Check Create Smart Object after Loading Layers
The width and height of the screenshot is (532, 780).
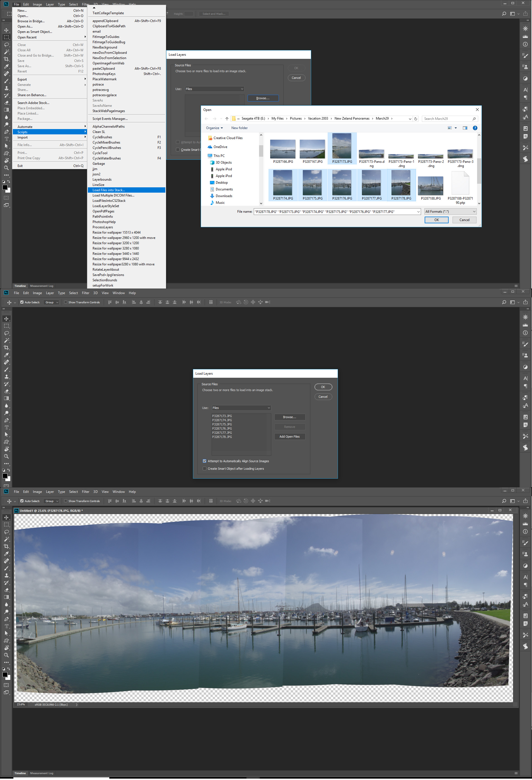(x=204, y=469)
